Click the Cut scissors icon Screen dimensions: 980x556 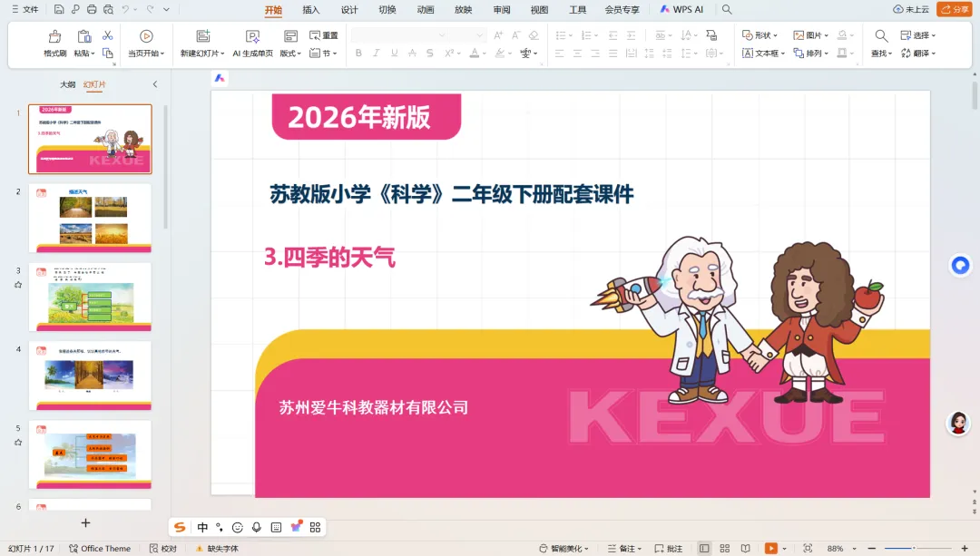[107, 35]
